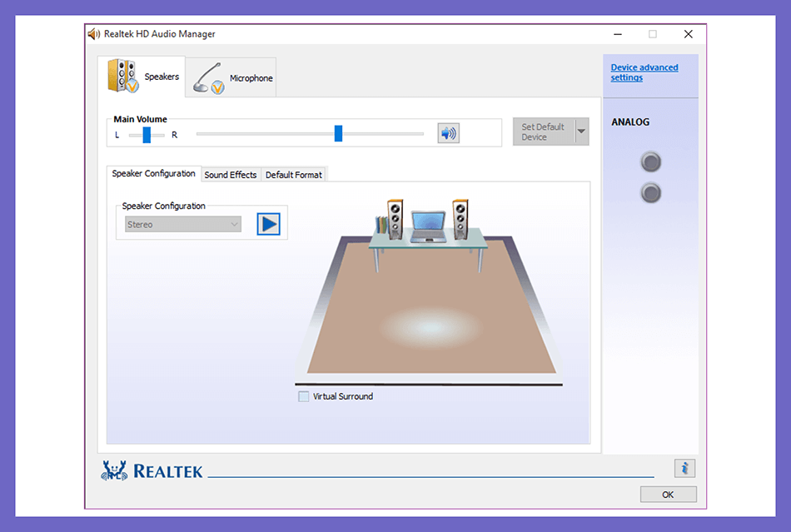Click the Main Volume slider handle
791x532 pixels.
point(337,132)
